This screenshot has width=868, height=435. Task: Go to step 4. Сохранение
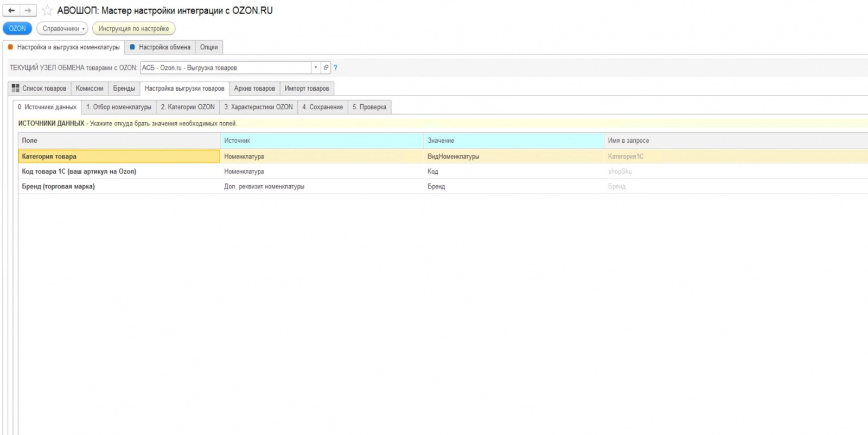click(323, 107)
